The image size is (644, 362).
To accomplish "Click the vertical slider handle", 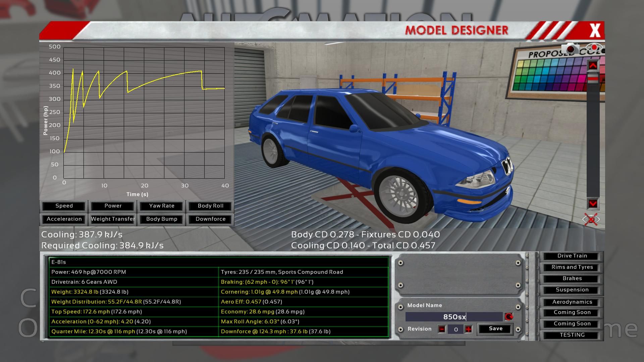I will point(593,79).
